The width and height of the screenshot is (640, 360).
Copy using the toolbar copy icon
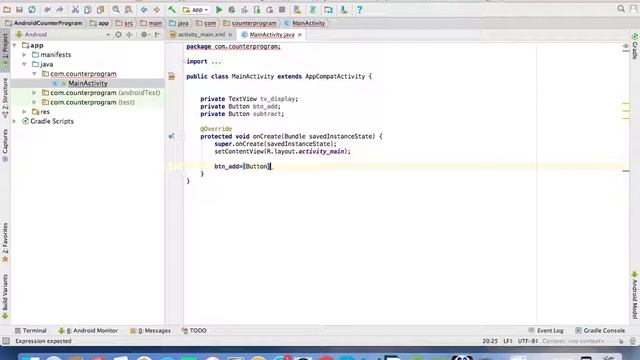click(88, 9)
